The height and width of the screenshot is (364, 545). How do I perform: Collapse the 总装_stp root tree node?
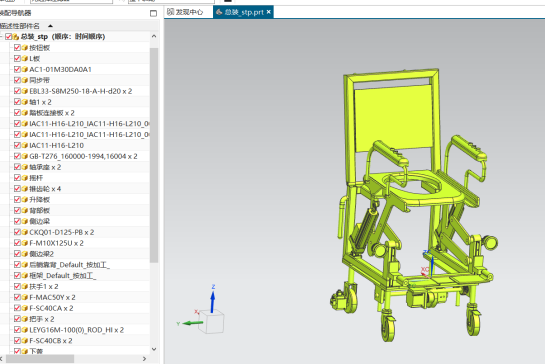coord(1,36)
